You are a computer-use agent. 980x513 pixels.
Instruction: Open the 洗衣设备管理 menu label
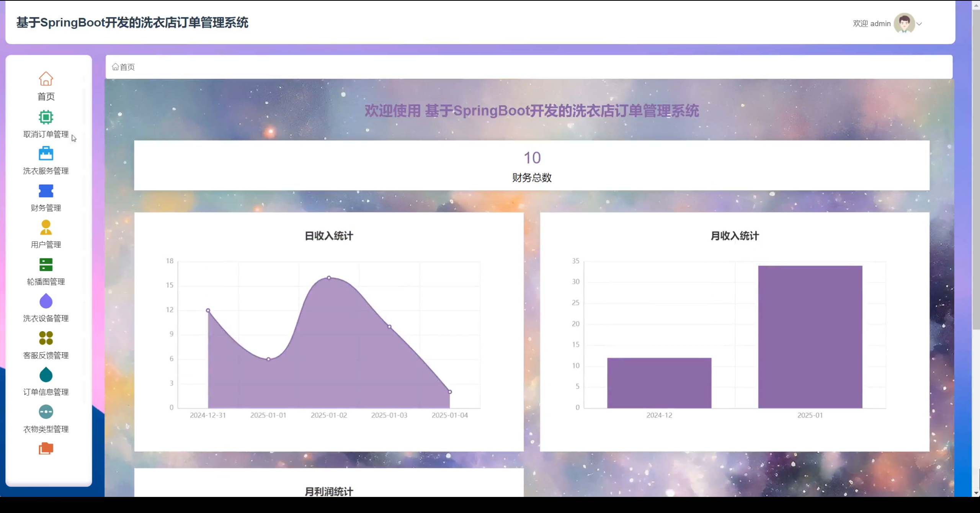click(46, 318)
